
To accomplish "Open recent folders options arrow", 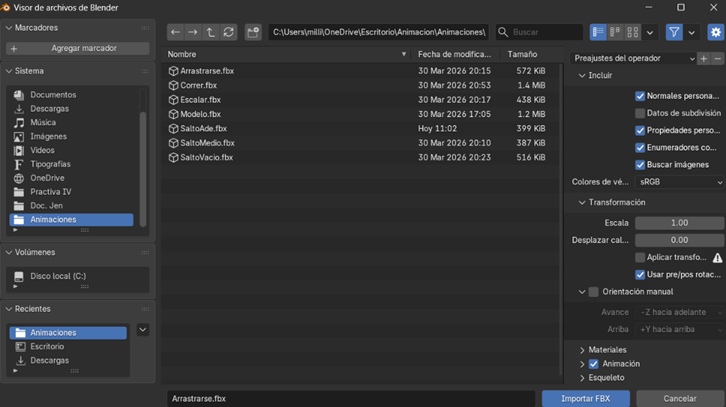I will click(x=143, y=330).
